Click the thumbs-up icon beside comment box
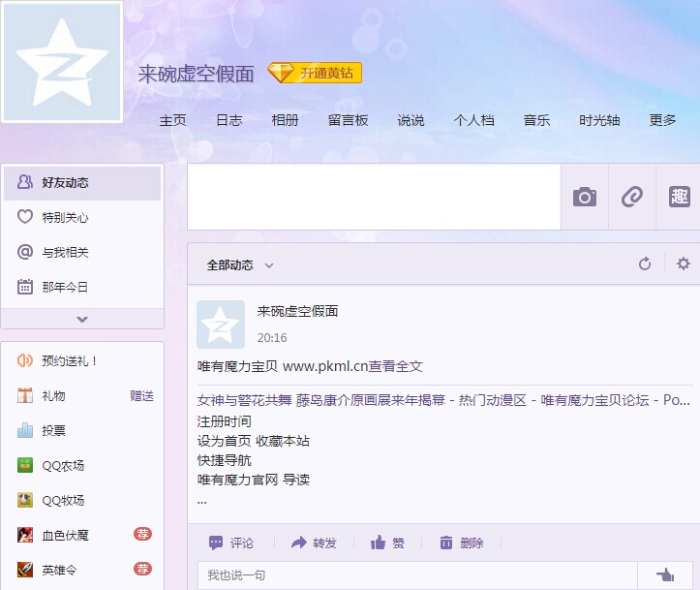The image size is (700, 590). pos(664,575)
